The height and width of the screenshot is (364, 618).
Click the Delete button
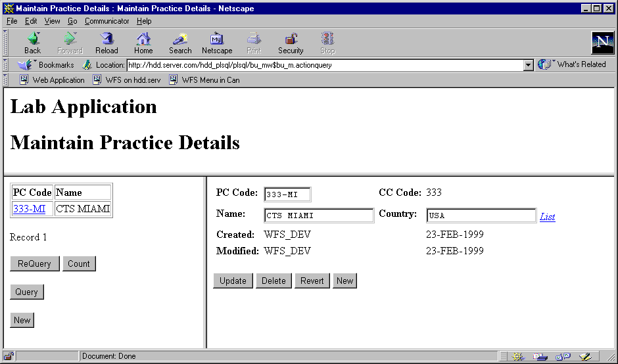coord(273,281)
